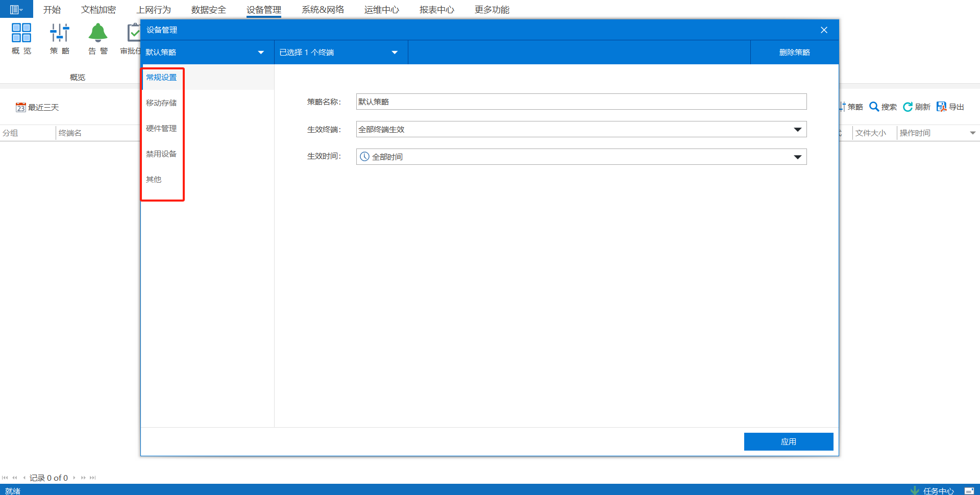Open the 生效时间 dropdown arrow

pyautogui.click(x=797, y=157)
